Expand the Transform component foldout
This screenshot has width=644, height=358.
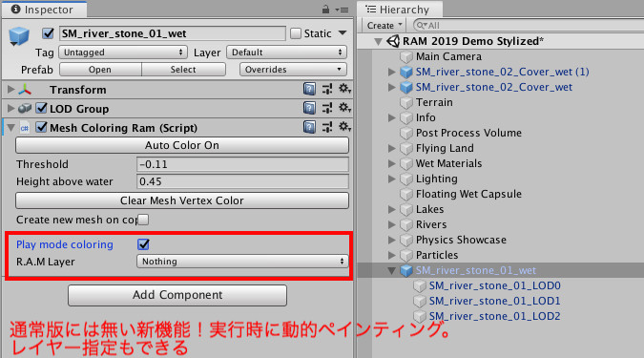point(10,89)
